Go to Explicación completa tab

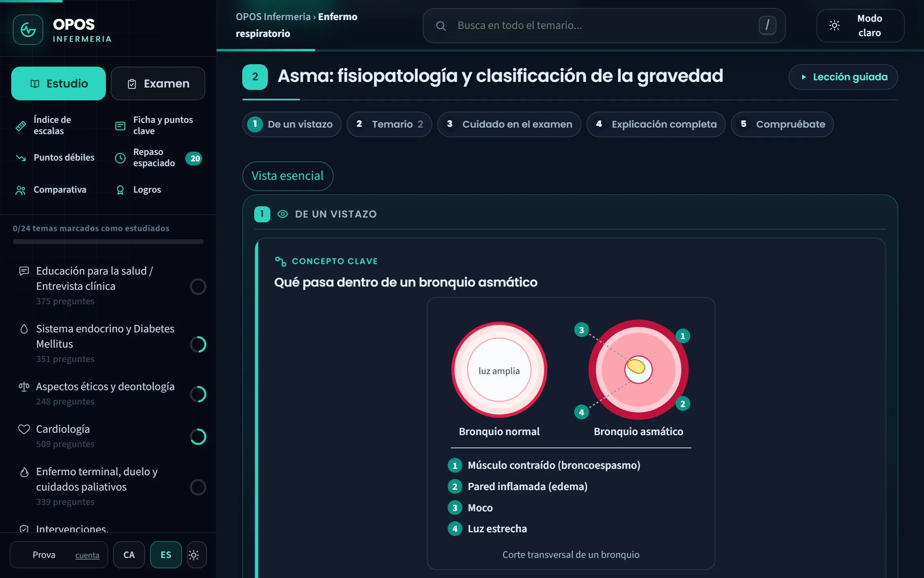point(656,124)
